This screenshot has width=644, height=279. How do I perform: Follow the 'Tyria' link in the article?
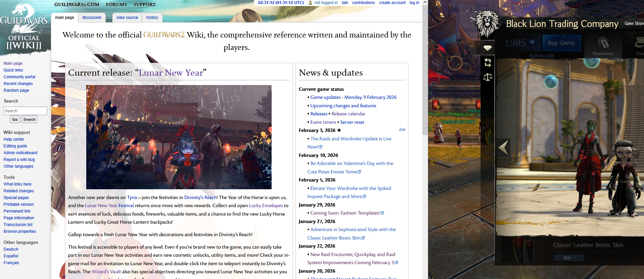coord(132,197)
